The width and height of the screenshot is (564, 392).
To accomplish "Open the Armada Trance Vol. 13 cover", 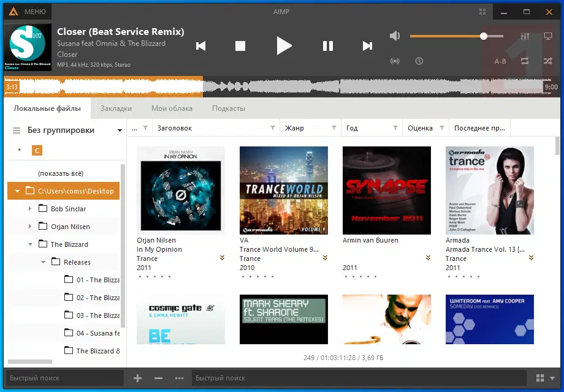I will coord(490,190).
